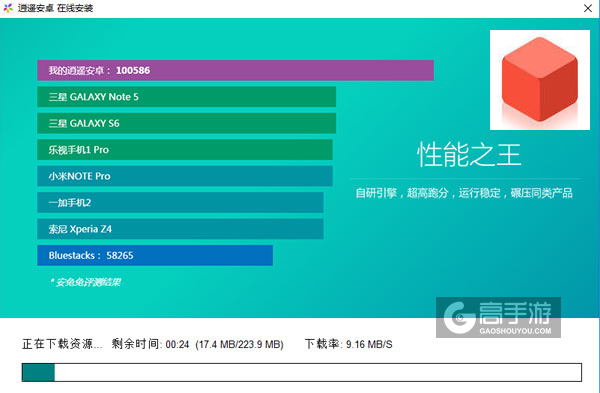This screenshot has height=393, width=600.
Task: Select the 三星 GALAXY Note 5 bar
Action: [186, 97]
